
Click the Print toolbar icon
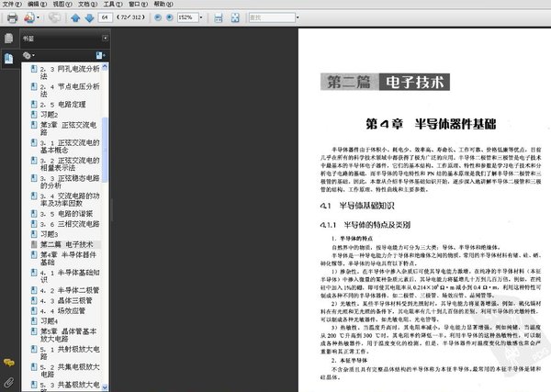click(12, 17)
